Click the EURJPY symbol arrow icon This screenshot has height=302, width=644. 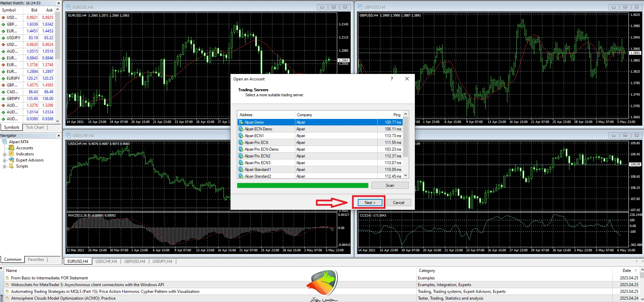3,78
